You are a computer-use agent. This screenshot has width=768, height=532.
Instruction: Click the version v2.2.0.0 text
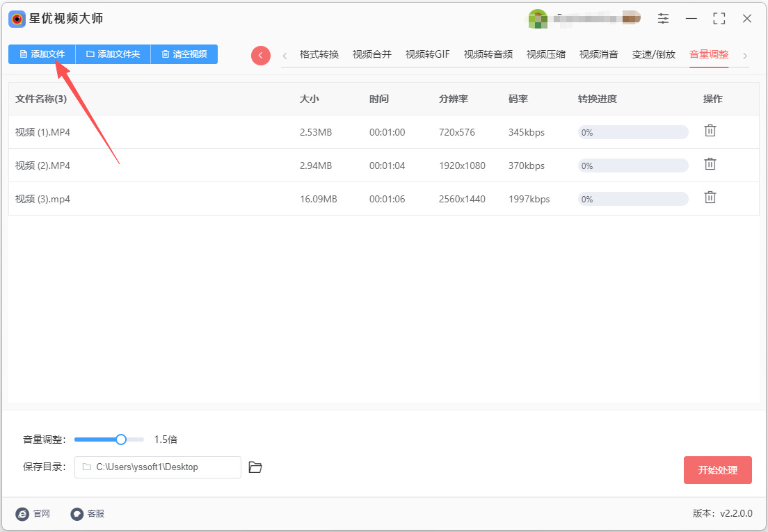tap(723, 513)
